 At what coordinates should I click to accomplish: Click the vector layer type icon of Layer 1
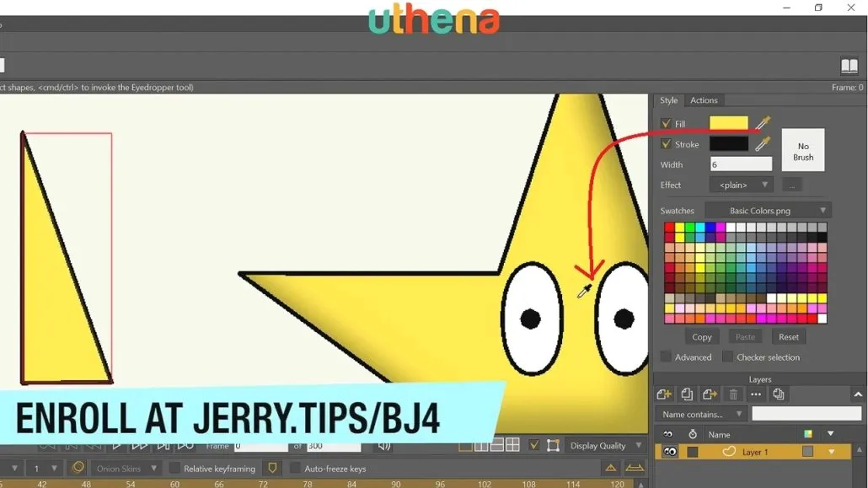pos(728,452)
